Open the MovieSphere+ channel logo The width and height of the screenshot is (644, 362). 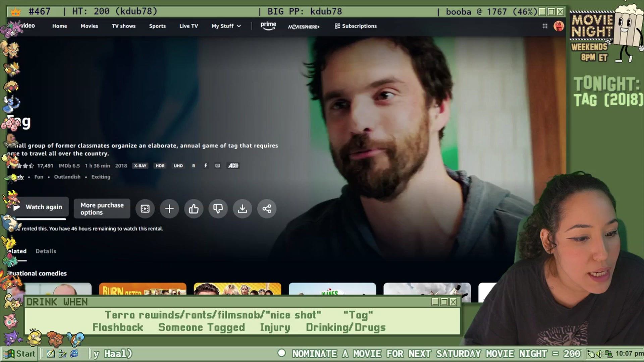click(304, 26)
